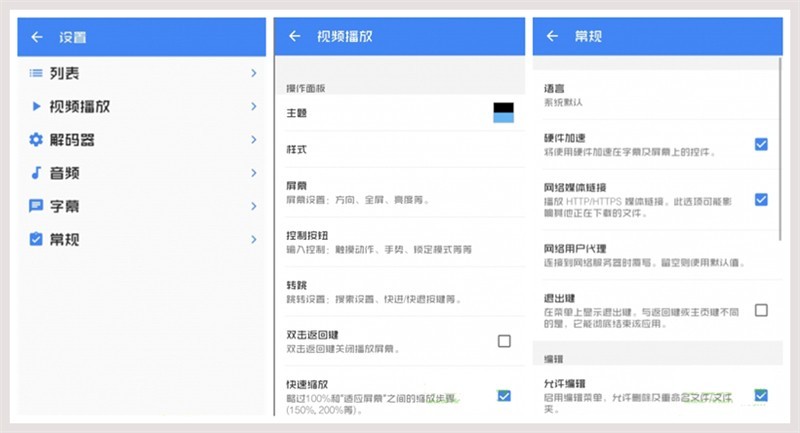This screenshot has width=800, height=433.
Task: Expand the 音频 row chevron
Action: pyautogui.click(x=254, y=173)
